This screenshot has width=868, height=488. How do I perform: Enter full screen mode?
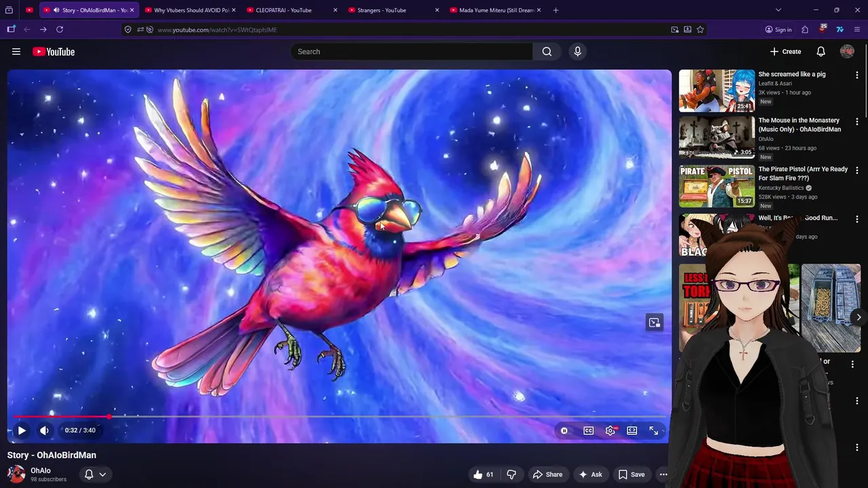click(x=654, y=430)
